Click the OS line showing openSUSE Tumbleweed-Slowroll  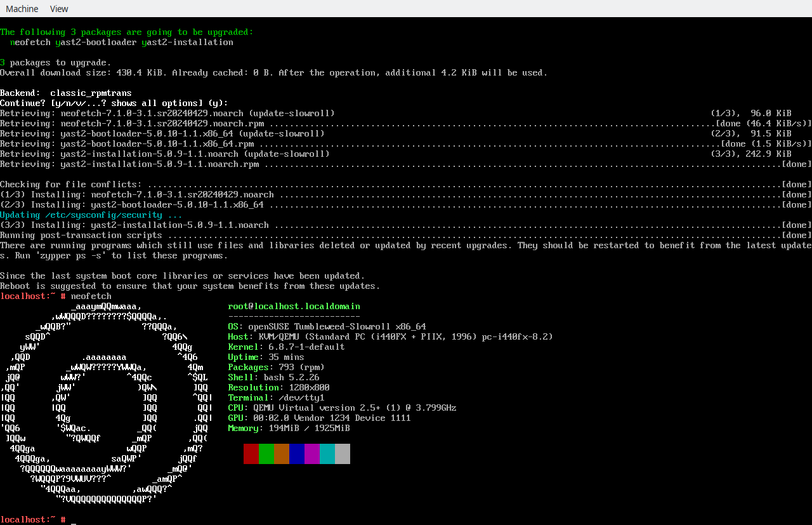(x=327, y=326)
